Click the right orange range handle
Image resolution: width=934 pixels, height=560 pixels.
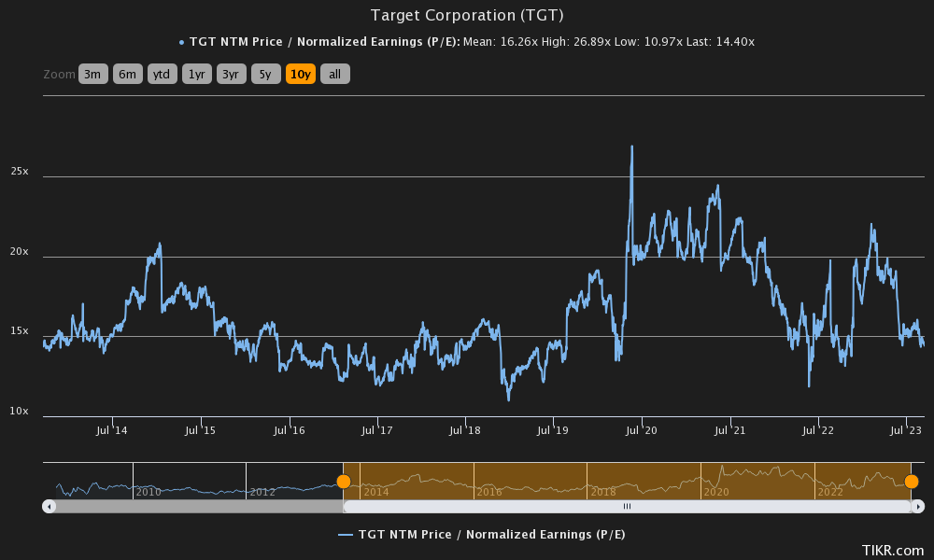point(913,481)
